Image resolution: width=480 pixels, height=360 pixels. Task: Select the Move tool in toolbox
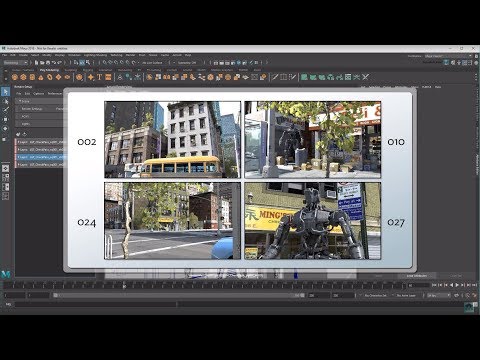point(6,119)
